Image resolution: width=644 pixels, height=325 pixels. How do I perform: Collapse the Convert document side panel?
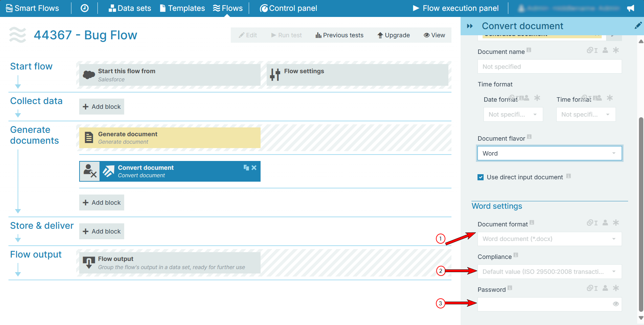point(470,26)
